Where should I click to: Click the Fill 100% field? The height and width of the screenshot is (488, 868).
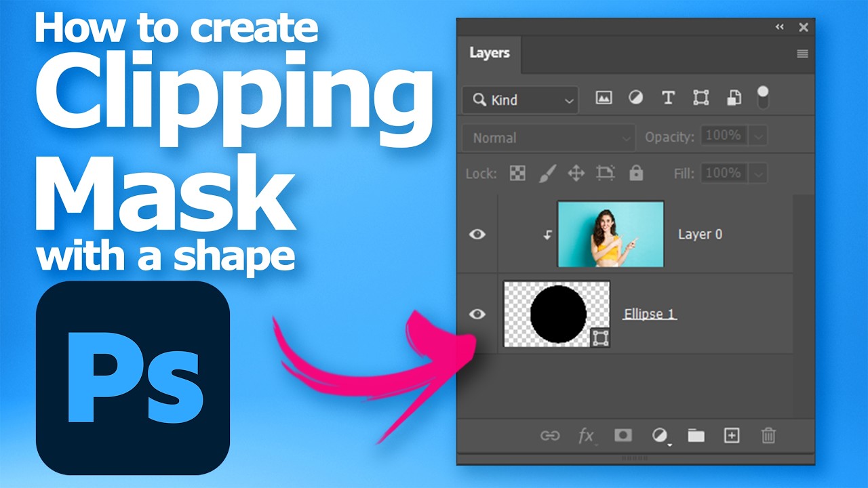(726, 174)
